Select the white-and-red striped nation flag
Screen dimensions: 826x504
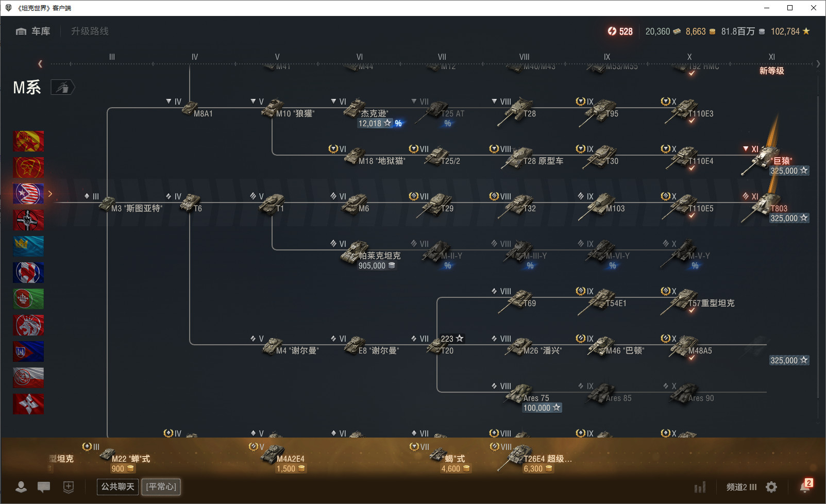[x=28, y=378]
